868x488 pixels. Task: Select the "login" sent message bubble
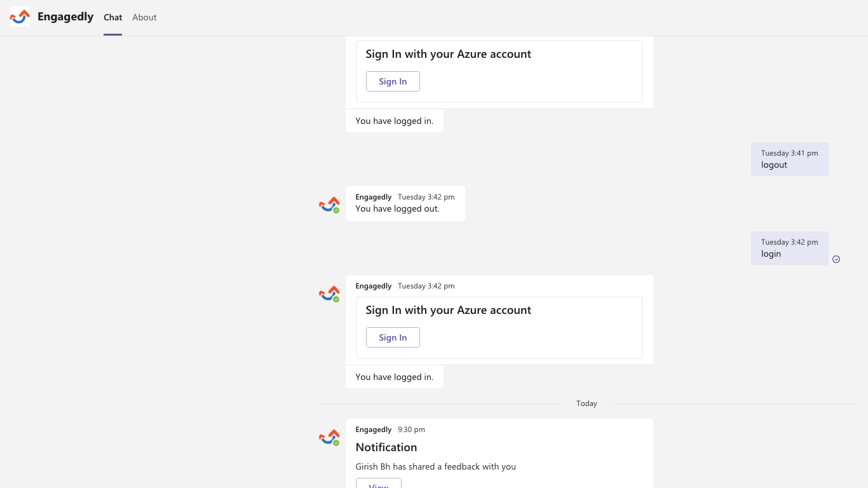(789, 248)
